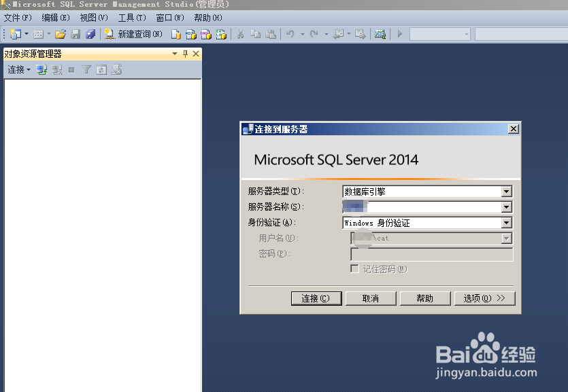Click the Copy icon in toolbar

click(255, 34)
